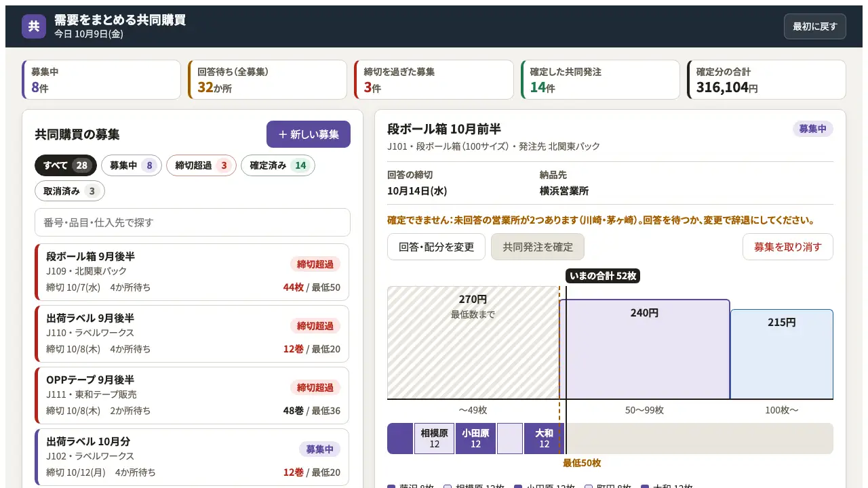Filter list by 募集中 8 tab

click(x=132, y=165)
